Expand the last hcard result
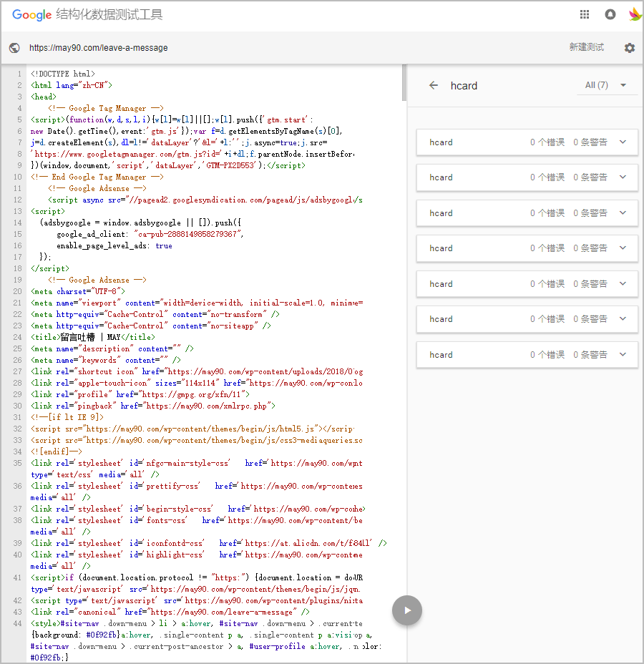The height and width of the screenshot is (664, 644). coord(623,355)
